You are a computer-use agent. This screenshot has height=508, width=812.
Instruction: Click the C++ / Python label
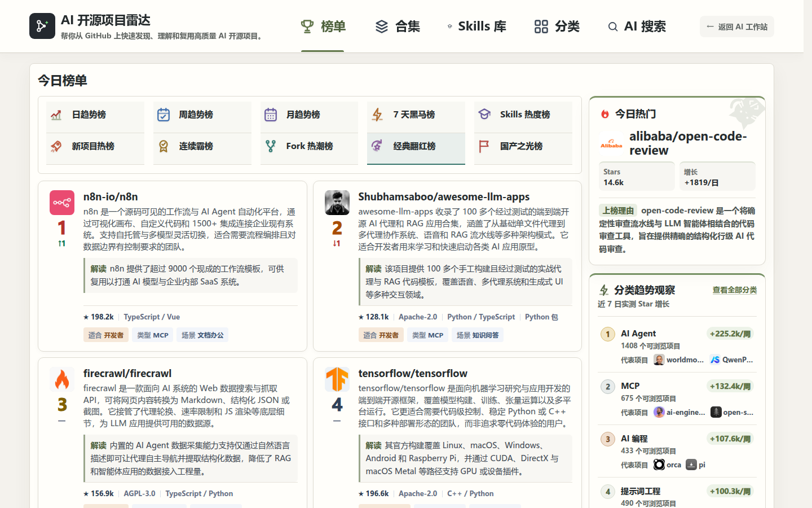[470, 493]
